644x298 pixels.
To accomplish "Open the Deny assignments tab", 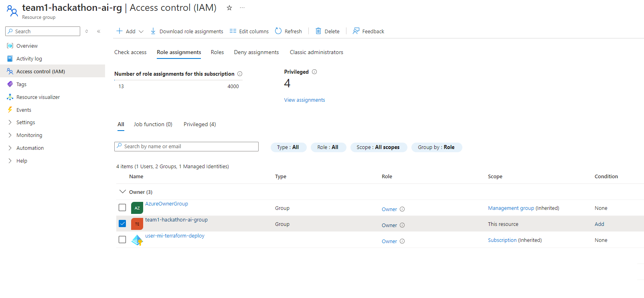I will (x=257, y=52).
